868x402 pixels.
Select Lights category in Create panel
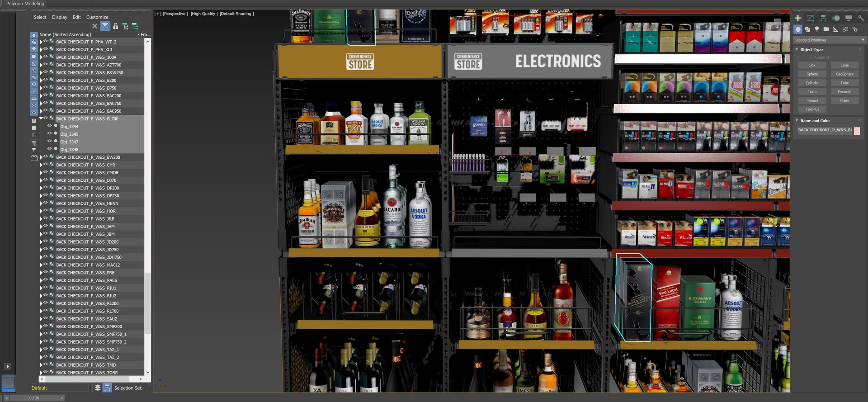(817, 29)
